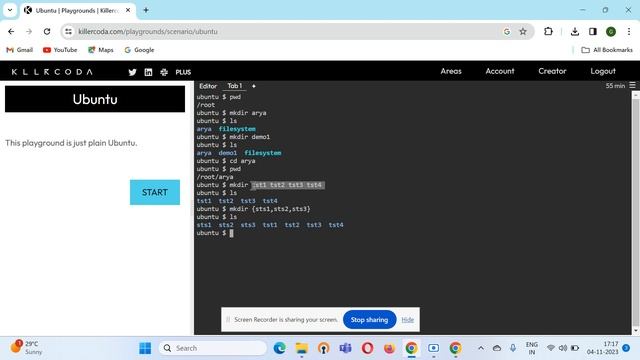Open the Account menu
Image resolution: width=640 pixels, height=360 pixels.
tap(500, 71)
